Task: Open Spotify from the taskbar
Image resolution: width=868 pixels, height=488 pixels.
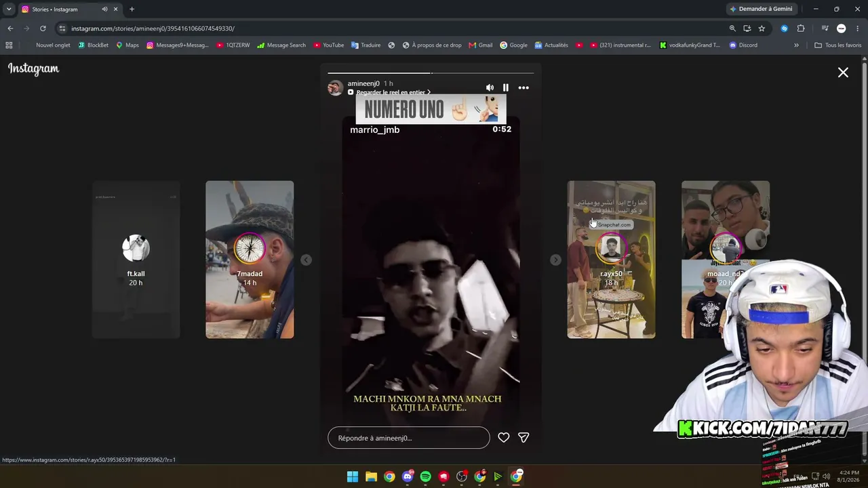Action: (x=425, y=476)
